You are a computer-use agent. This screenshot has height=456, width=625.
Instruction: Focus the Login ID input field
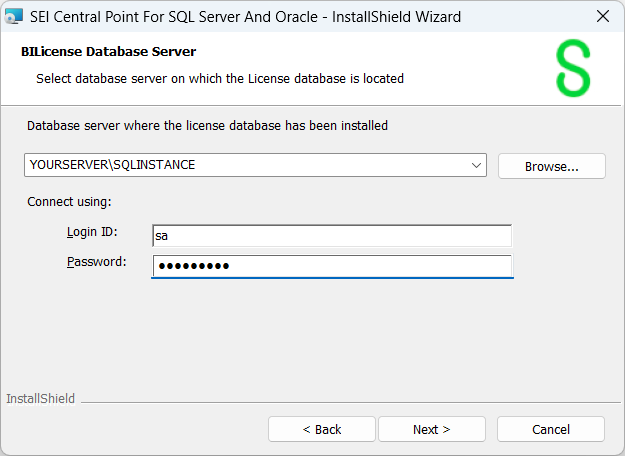pyautogui.click(x=331, y=235)
